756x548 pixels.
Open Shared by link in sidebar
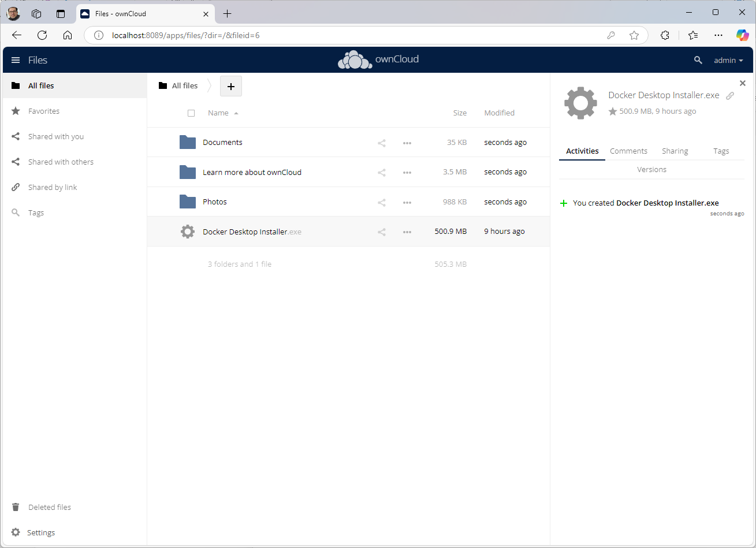point(75,187)
